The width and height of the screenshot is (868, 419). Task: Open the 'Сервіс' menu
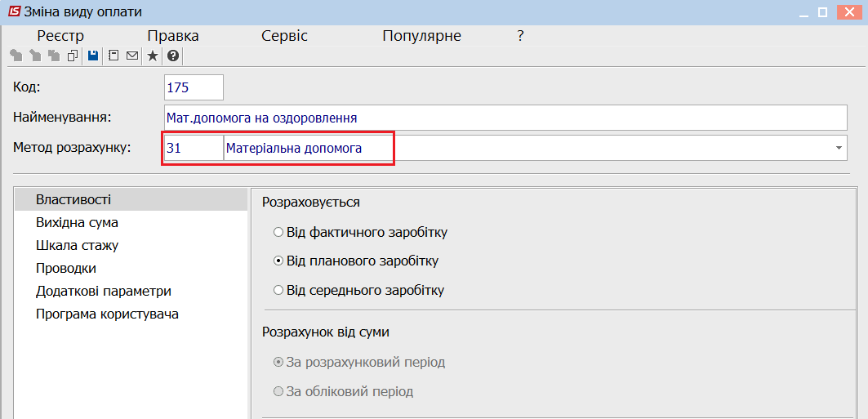(284, 37)
